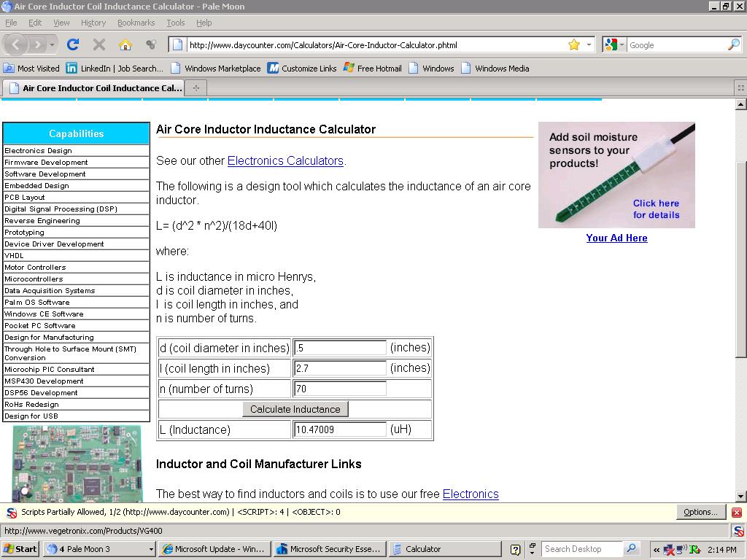Viewport: 747px width, 560px height.
Task: Click the L Inductance result field
Action: tap(340, 429)
